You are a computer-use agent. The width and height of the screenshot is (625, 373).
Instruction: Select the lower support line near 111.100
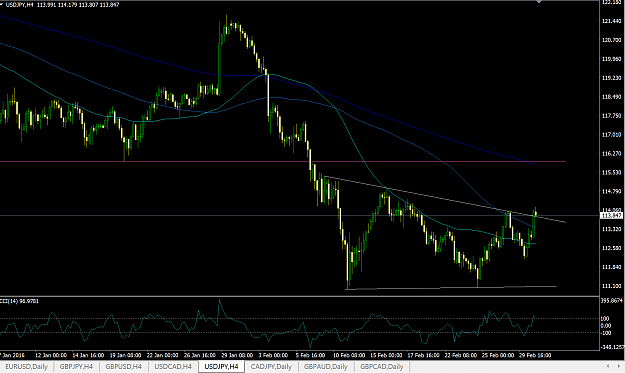pos(450,287)
